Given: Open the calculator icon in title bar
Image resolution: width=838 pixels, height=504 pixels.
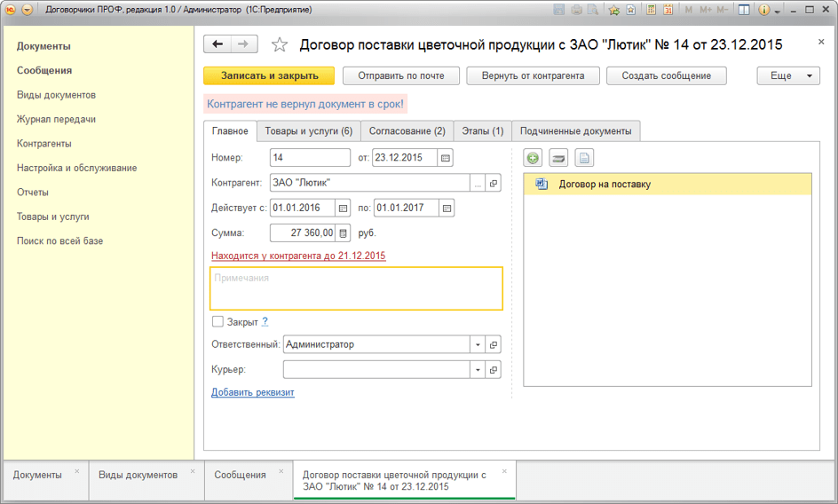Looking at the screenshot, I should 651,10.
